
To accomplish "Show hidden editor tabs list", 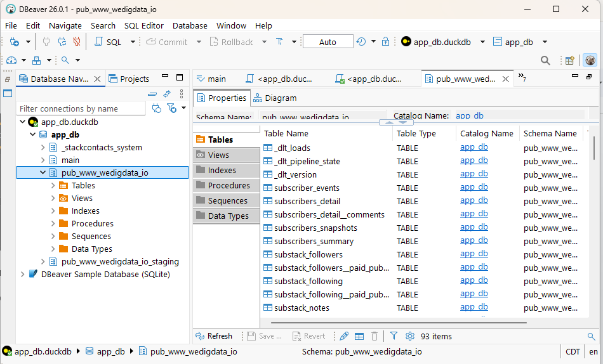I will click(x=522, y=77).
